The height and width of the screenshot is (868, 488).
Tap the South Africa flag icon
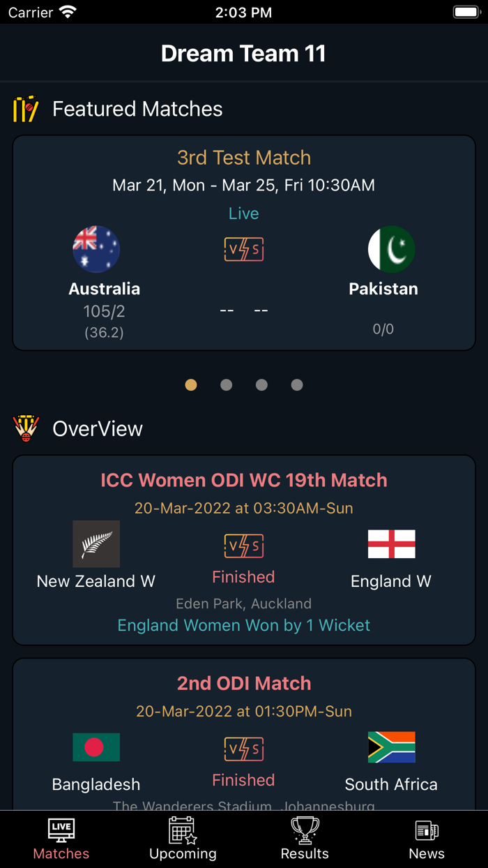[391, 747]
